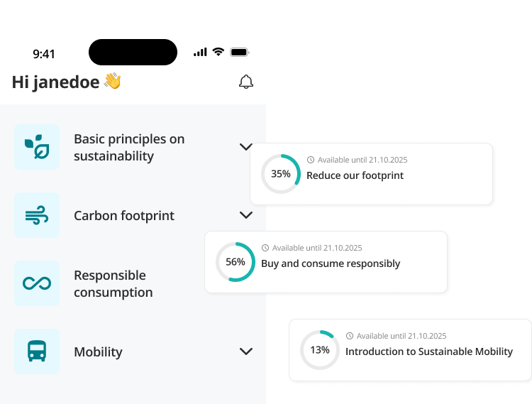The width and height of the screenshot is (532, 404).
Task: Expand the Mobility chevron
Action: tap(246, 351)
